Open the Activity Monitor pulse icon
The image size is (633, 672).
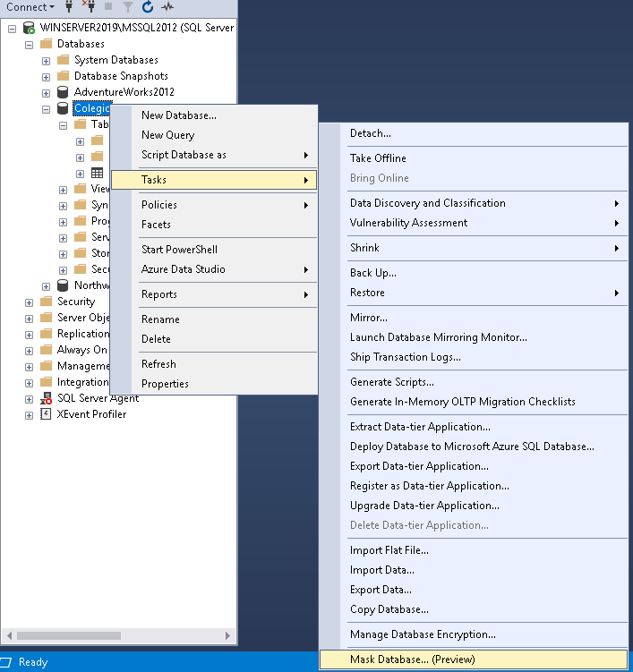coord(167,6)
